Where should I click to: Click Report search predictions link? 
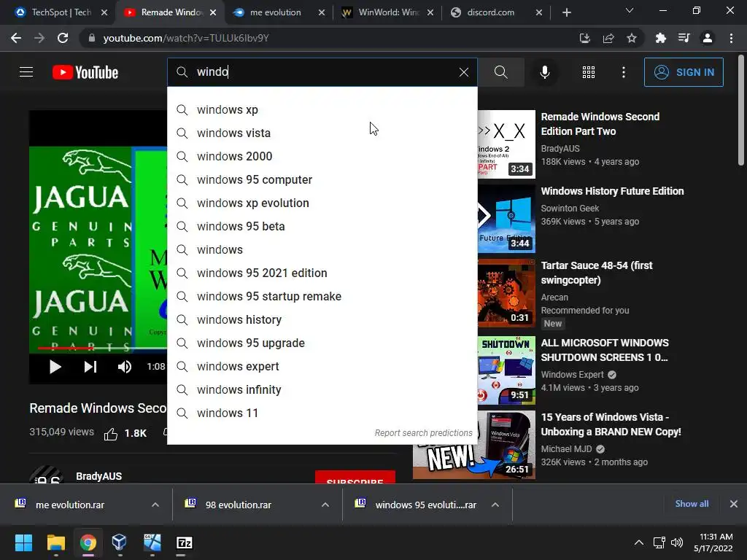423,433
